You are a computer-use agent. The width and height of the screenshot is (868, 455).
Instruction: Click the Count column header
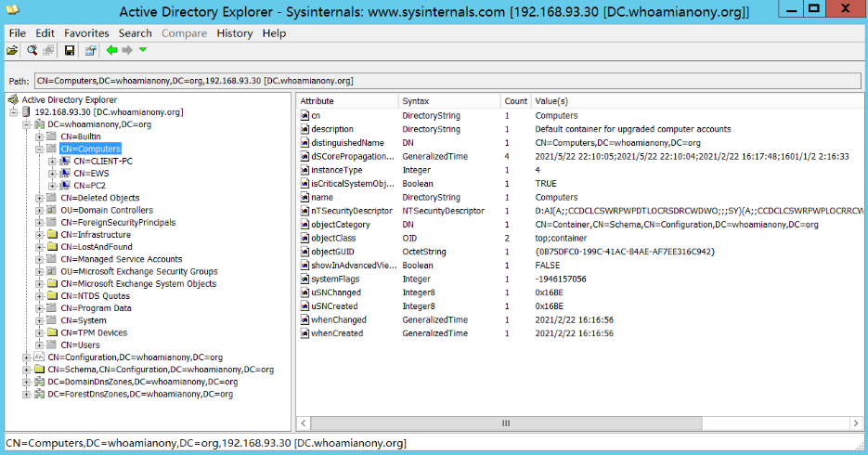pyautogui.click(x=515, y=101)
